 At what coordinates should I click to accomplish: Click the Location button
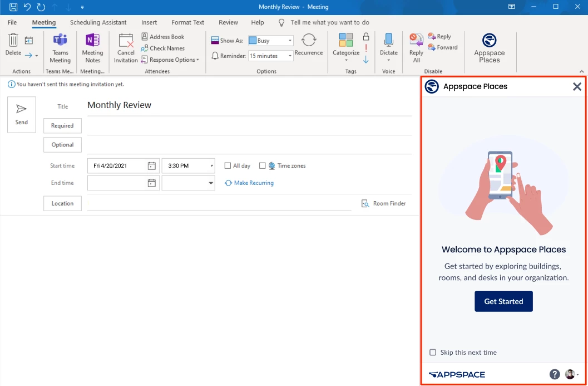tap(63, 203)
